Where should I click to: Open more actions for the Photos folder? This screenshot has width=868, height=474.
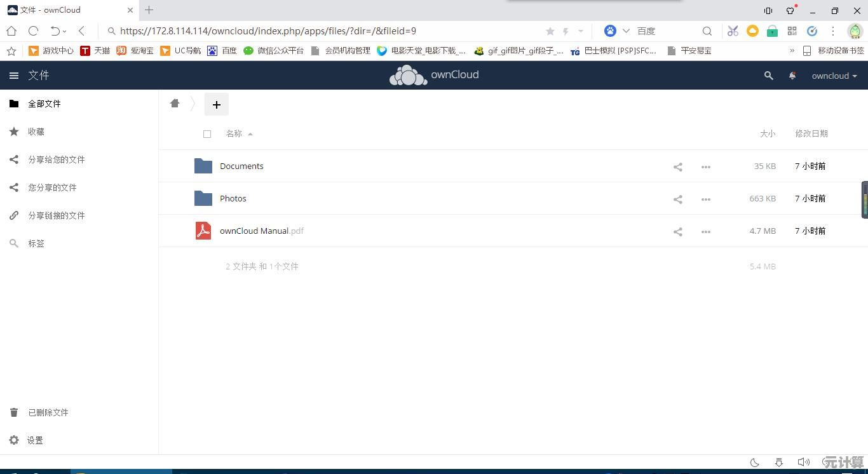tap(705, 199)
